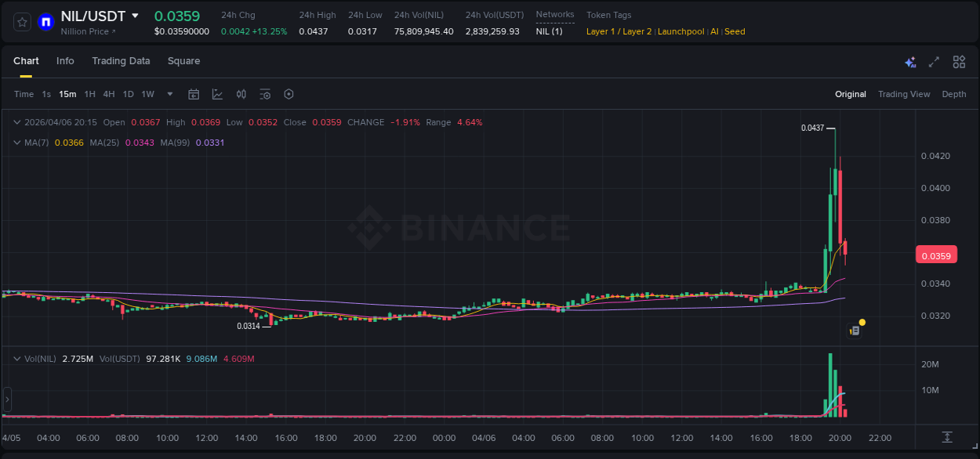Open the technical indicators icon

(x=217, y=94)
